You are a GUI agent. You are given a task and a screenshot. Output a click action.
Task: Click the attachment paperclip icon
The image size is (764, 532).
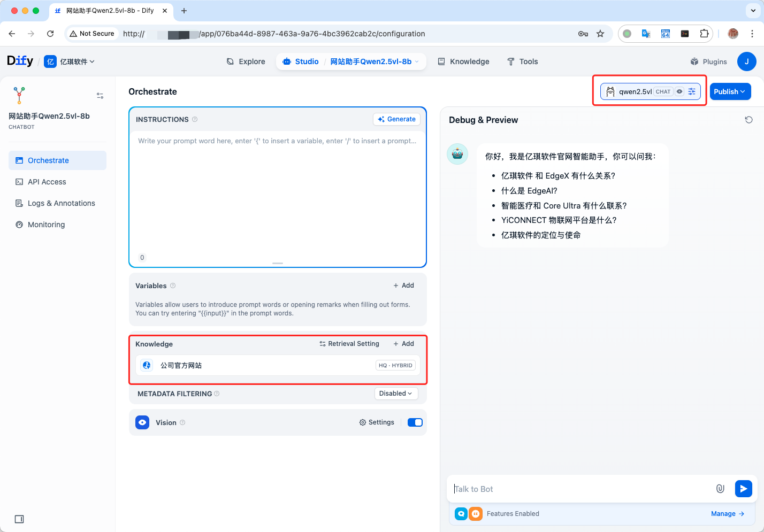tap(720, 489)
